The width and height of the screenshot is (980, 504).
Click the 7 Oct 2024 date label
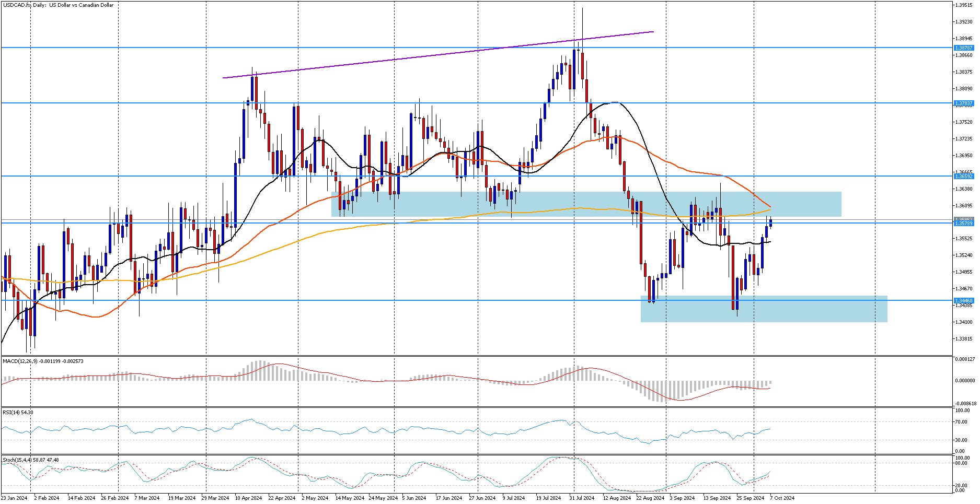click(x=782, y=498)
